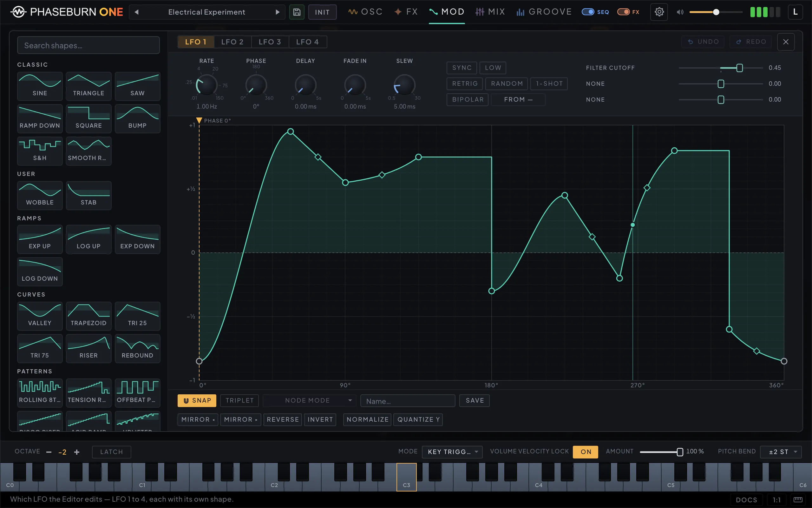812x508 pixels.
Task: Select the S&H shape preset
Action: 40,151
